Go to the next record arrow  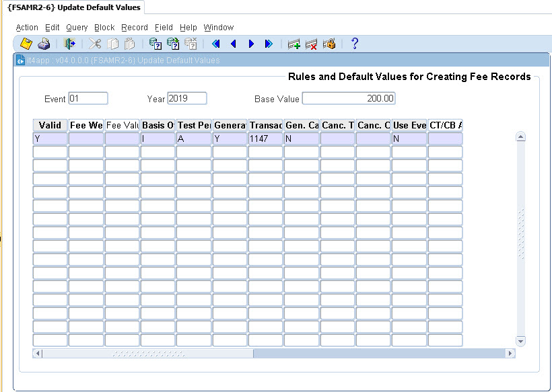(251, 44)
